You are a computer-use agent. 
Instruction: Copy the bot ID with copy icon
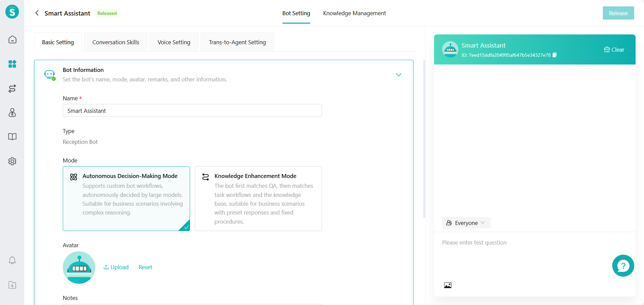point(555,55)
